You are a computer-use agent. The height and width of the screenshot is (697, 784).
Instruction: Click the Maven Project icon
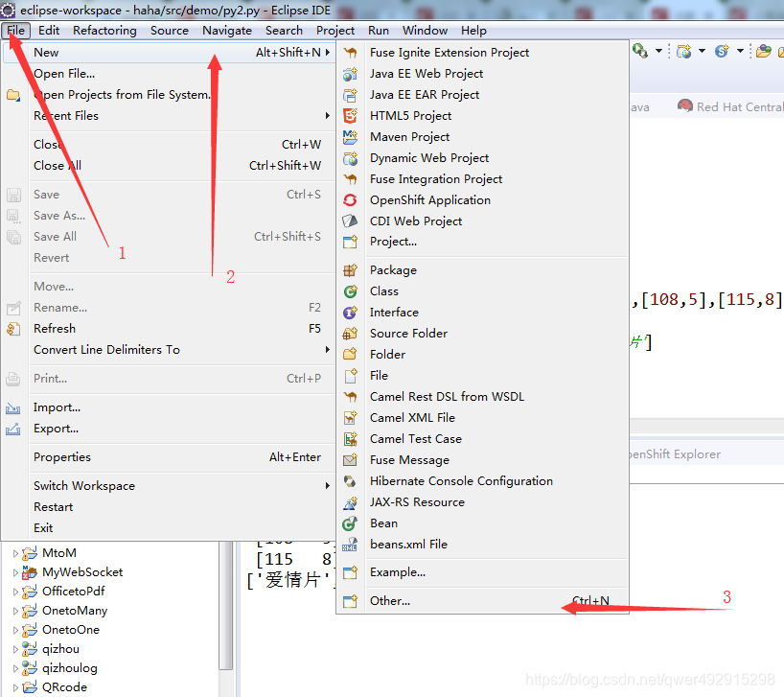click(350, 137)
